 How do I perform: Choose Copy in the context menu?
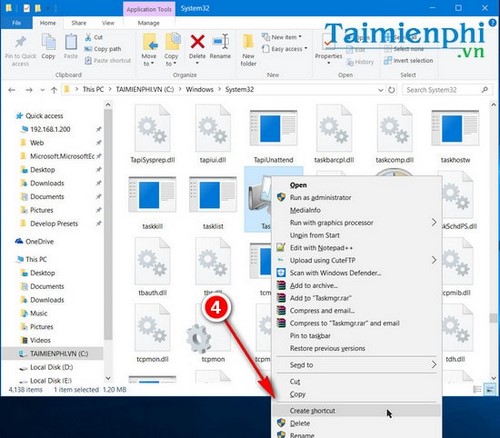tap(357, 394)
